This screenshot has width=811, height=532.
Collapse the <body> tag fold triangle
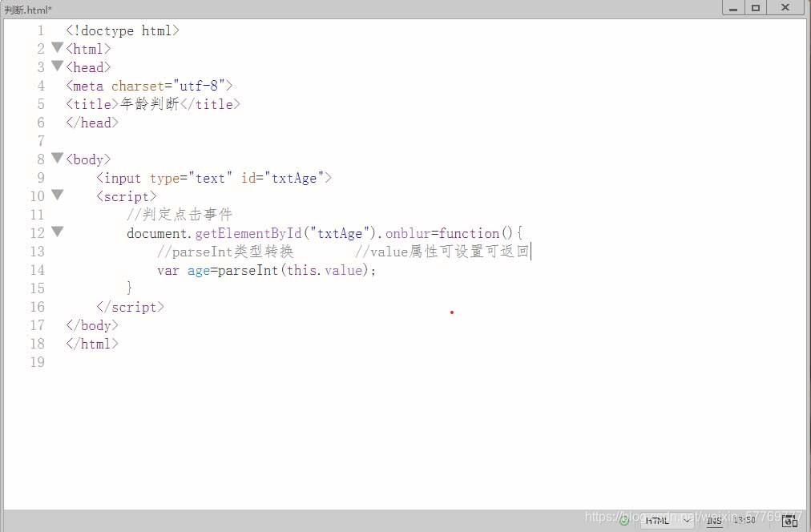[x=58, y=158]
